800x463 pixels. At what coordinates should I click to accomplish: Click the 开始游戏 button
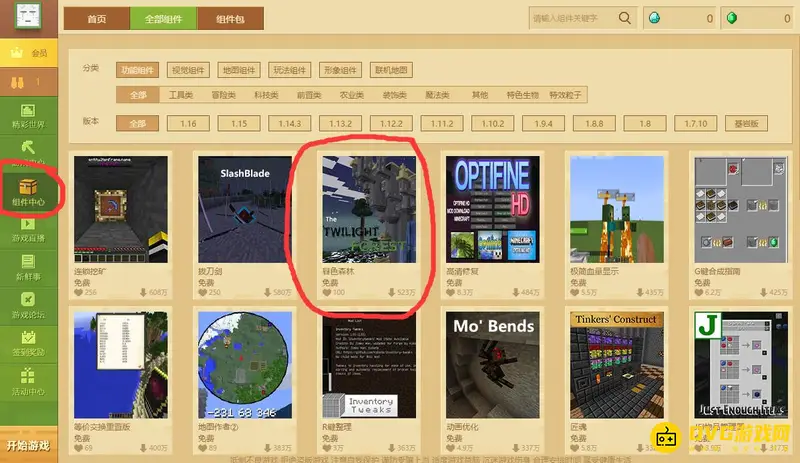pos(28,445)
